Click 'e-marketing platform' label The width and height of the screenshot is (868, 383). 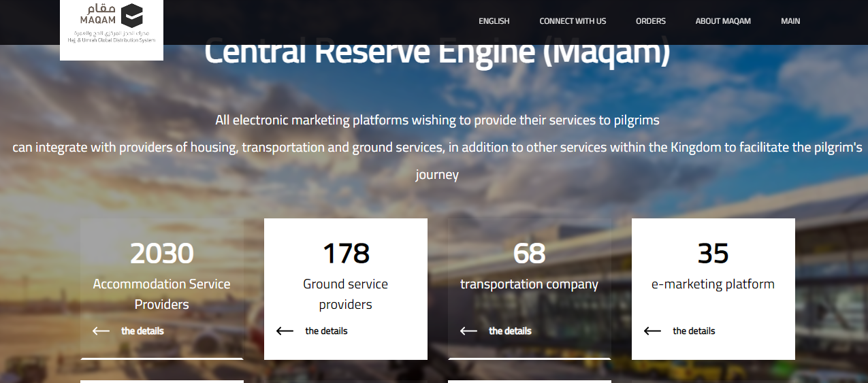pos(713,284)
